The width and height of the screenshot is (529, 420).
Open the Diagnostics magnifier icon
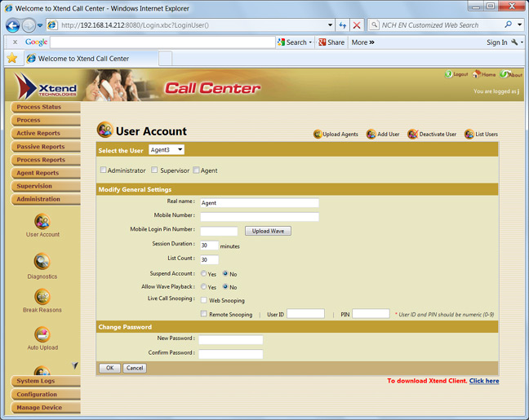pos(42,262)
